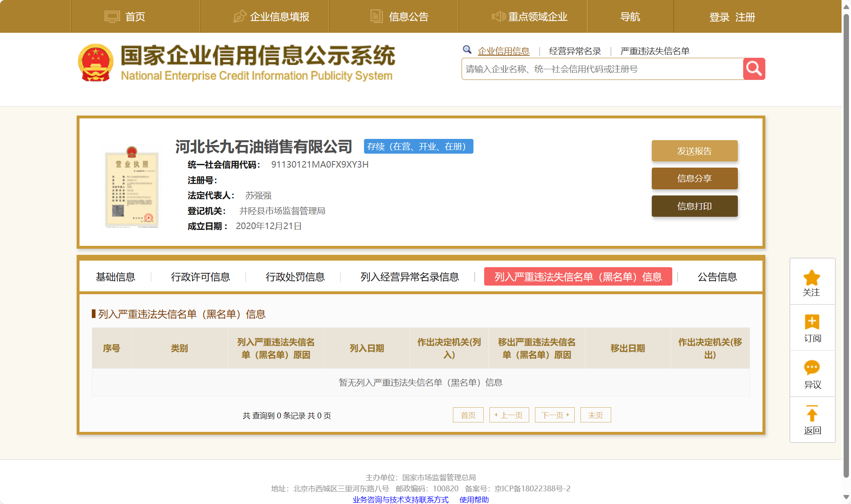Click the 返回 up-arrow return icon

point(812,413)
